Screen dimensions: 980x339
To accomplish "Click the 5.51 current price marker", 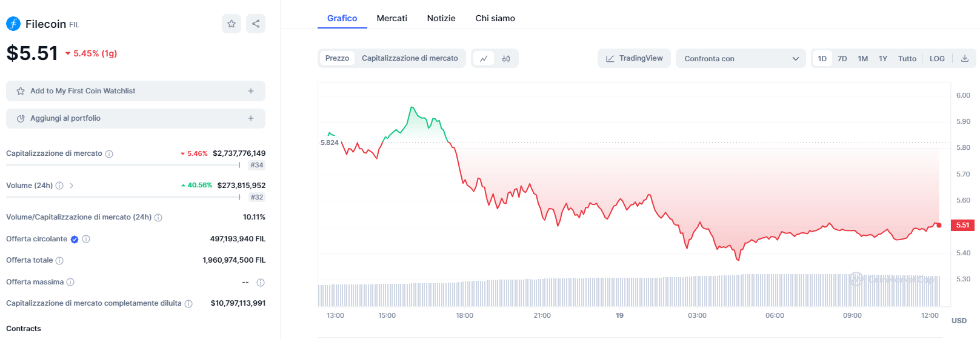I will (x=962, y=225).
